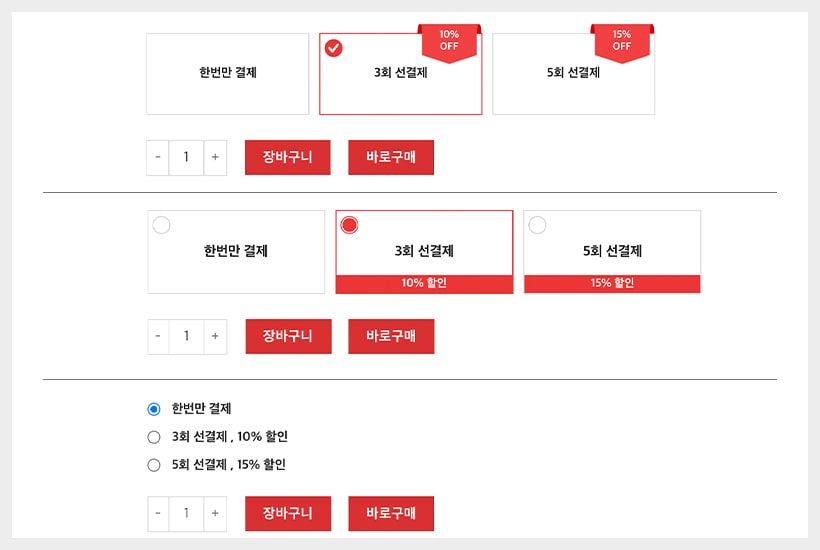Screen dimensions: 820x550
Task: Choose 5회 선결제, 15% 할인 radio option
Action: click(154, 465)
